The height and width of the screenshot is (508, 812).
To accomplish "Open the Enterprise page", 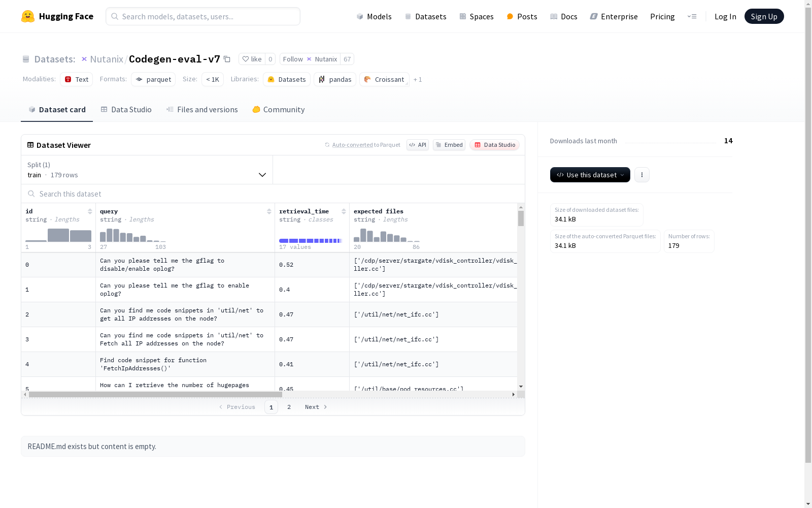I will pos(614,16).
